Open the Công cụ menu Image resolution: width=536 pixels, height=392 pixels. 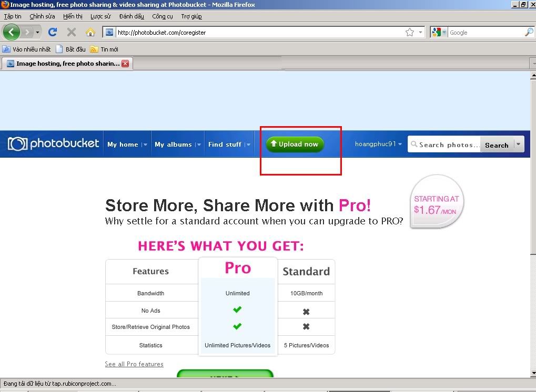pyautogui.click(x=163, y=16)
